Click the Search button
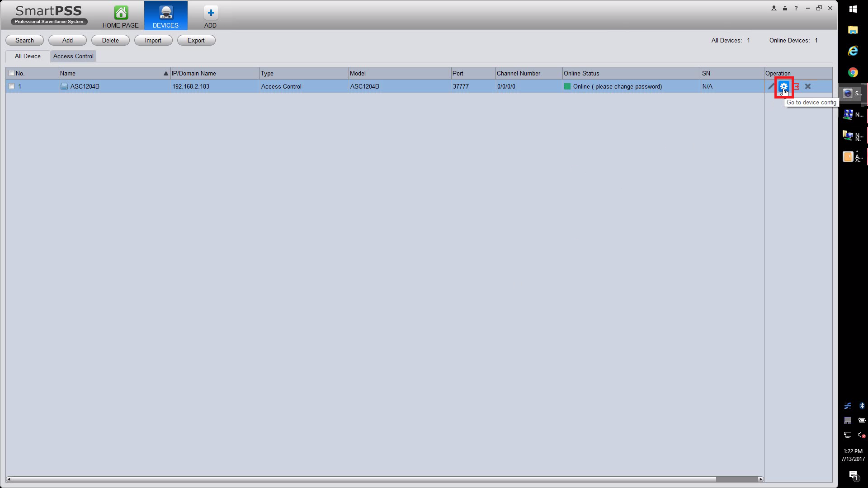The width and height of the screenshot is (868, 488). [x=24, y=40]
